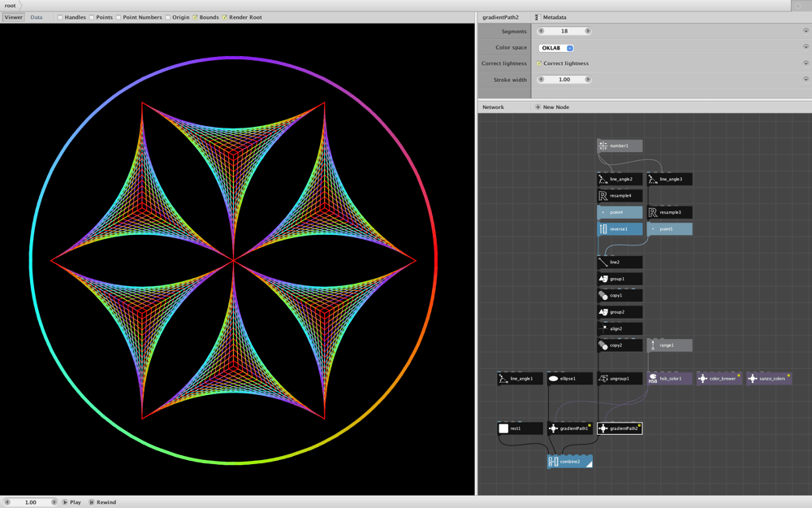Select the resample4 node
Viewport: 812px width, 508px height.
coord(620,195)
